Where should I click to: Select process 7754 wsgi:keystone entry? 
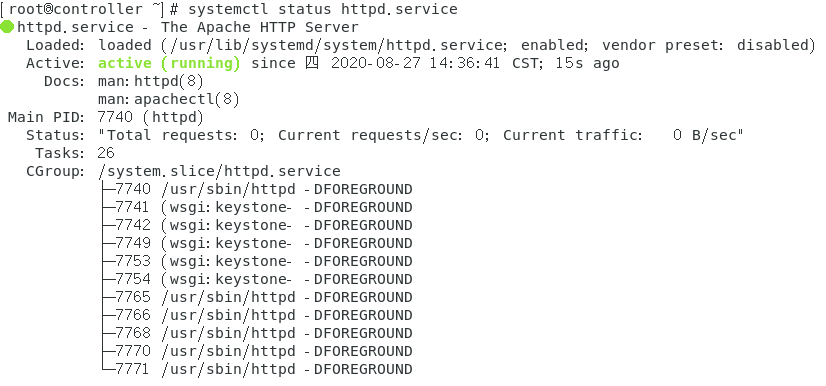coord(257,279)
